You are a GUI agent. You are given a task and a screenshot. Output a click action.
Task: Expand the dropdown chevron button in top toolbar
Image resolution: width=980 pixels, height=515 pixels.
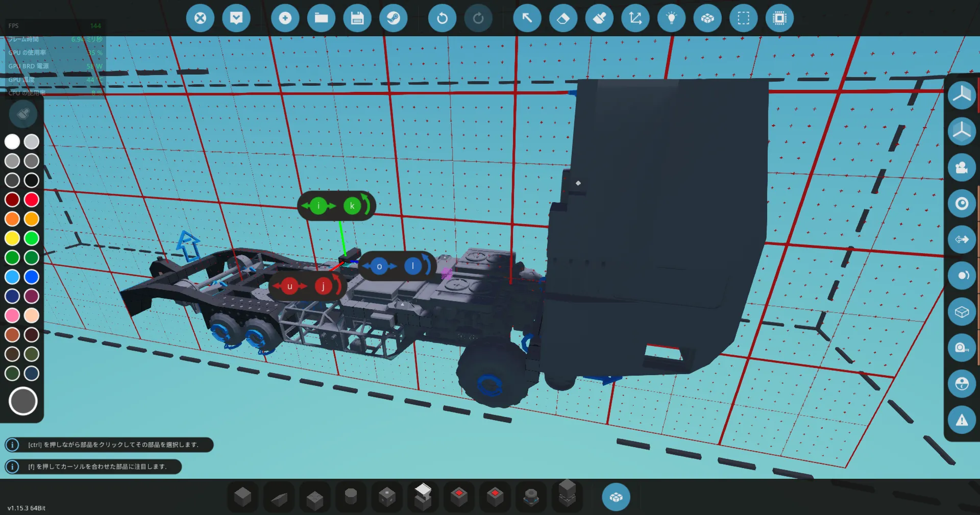236,18
